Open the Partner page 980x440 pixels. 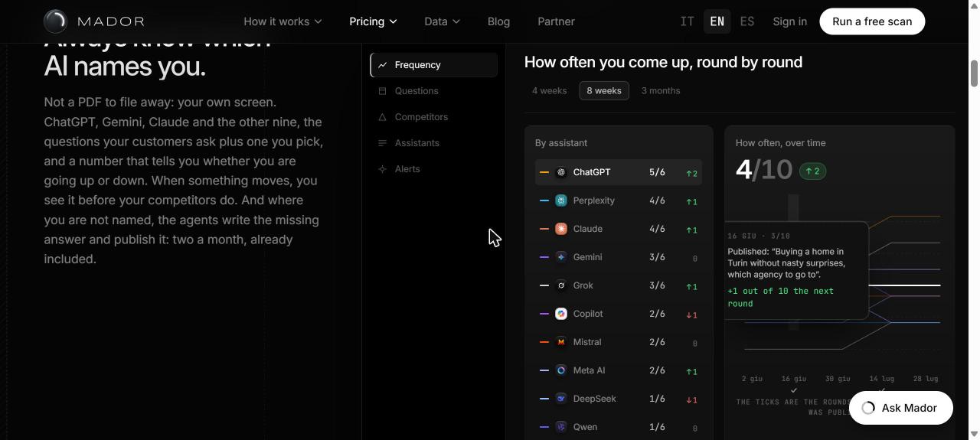556,21
